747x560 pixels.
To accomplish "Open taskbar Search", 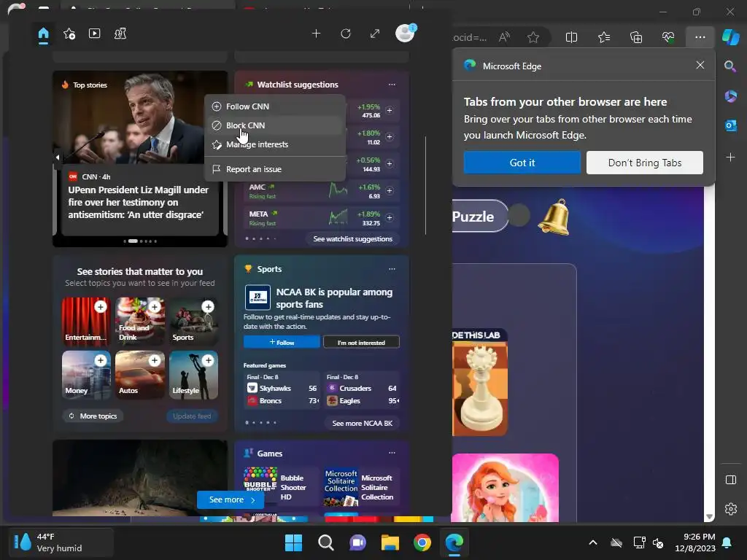I will [326, 542].
